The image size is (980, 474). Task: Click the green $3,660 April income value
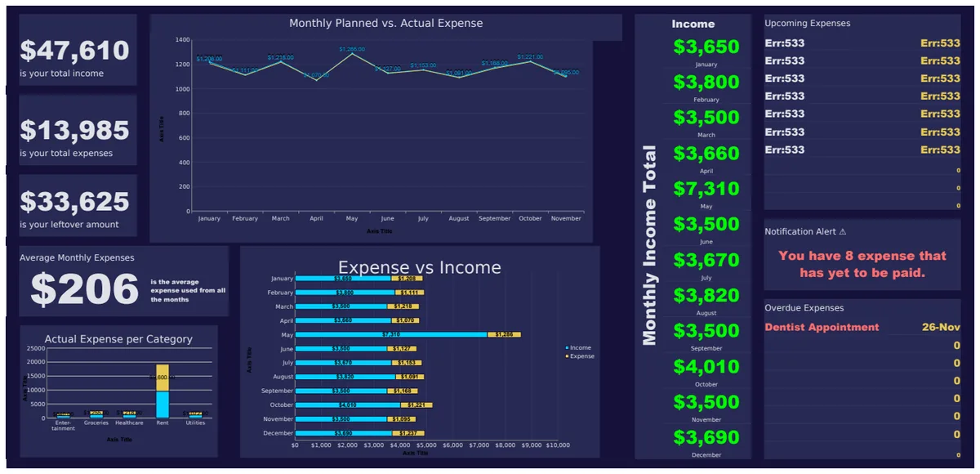point(706,153)
